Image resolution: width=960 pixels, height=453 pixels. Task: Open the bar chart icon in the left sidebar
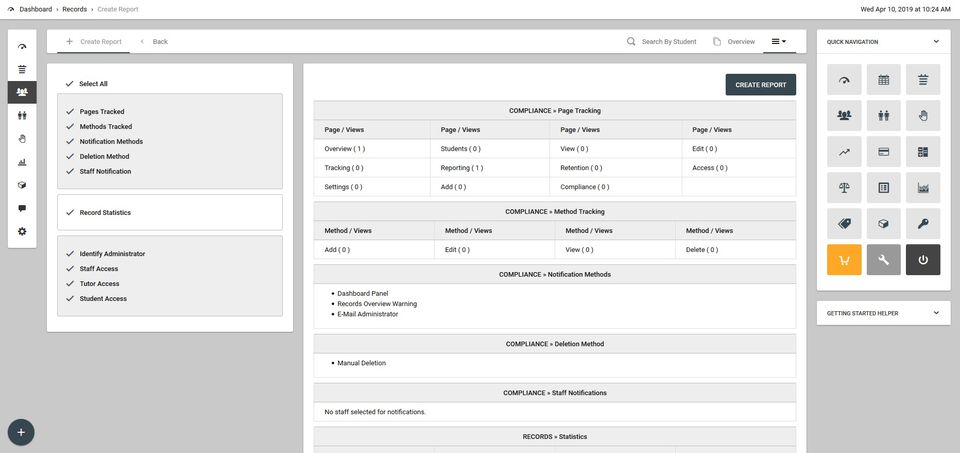[x=22, y=162]
